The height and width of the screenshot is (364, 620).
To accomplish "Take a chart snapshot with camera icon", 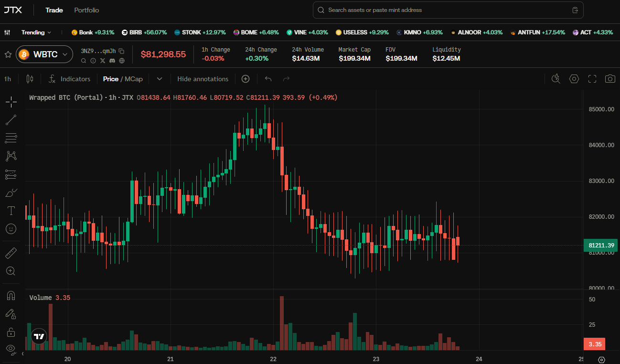I will point(610,79).
